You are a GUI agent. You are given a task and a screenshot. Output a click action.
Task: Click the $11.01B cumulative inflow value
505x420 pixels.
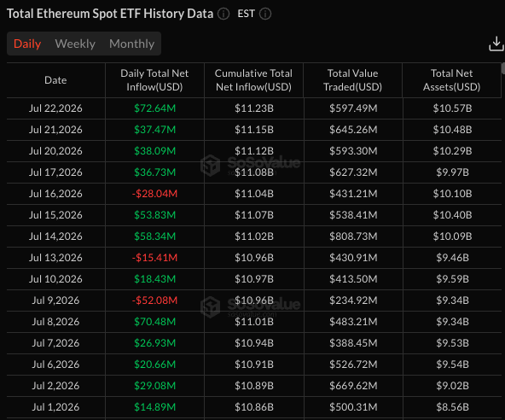point(254,322)
